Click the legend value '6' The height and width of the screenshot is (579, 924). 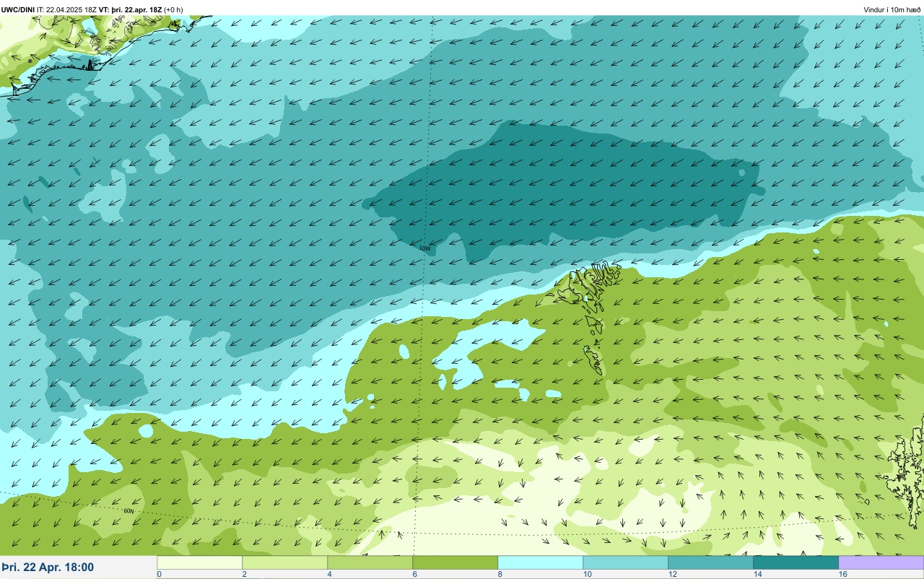[415, 574]
